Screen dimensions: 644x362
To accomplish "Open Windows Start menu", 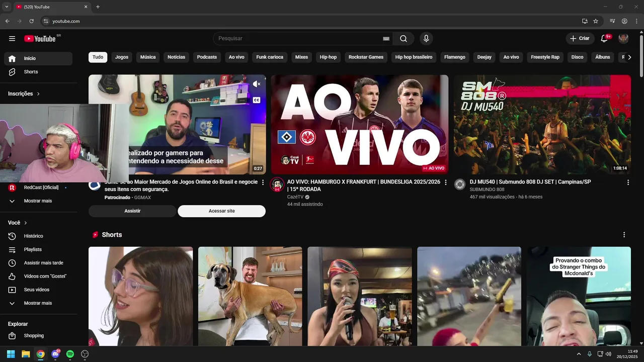I will (x=11, y=354).
